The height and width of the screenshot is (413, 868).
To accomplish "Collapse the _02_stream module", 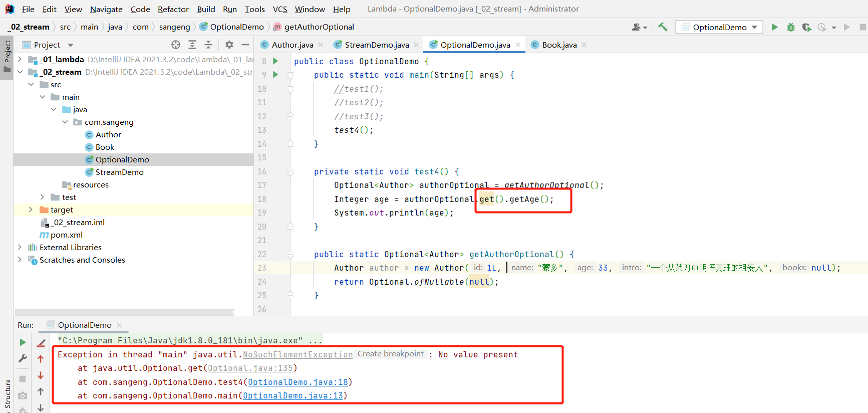I will [20, 72].
